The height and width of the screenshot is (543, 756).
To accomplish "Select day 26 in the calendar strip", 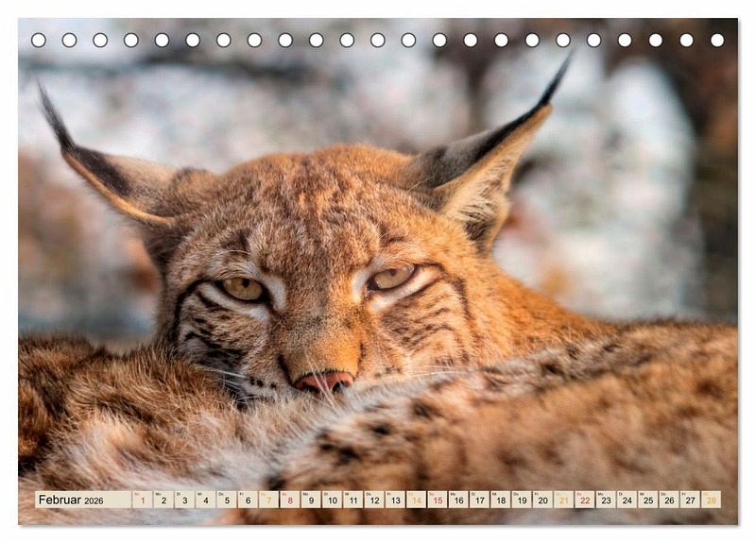I will (x=669, y=500).
